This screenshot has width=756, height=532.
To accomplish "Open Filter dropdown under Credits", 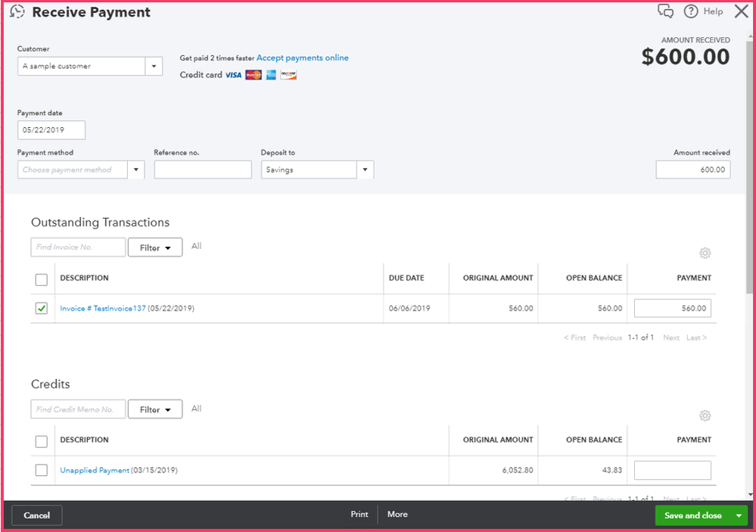I will pyautogui.click(x=155, y=409).
